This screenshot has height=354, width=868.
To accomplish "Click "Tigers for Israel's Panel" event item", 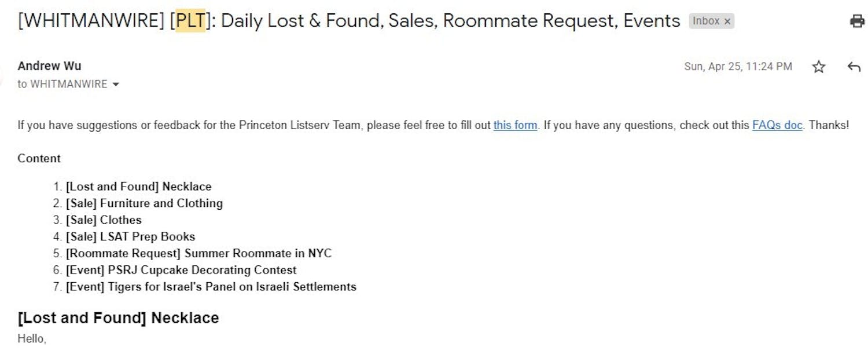I will [x=211, y=287].
